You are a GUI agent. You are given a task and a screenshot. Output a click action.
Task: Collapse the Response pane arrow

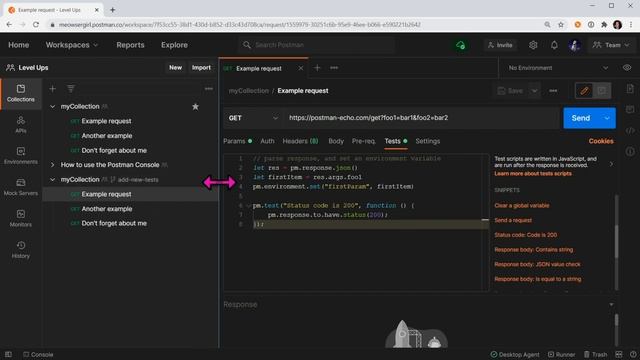tap(611, 304)
